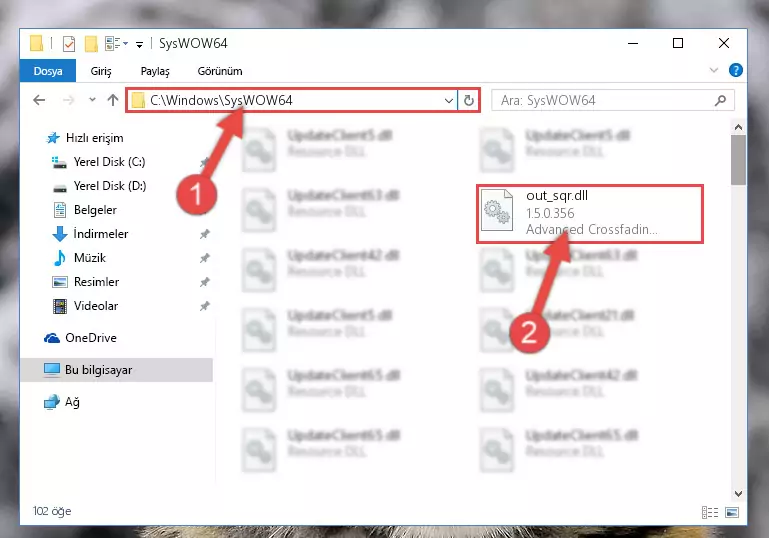Click the New folder icon in title bar
Screen dimensions: 769x538
[91, 44]
